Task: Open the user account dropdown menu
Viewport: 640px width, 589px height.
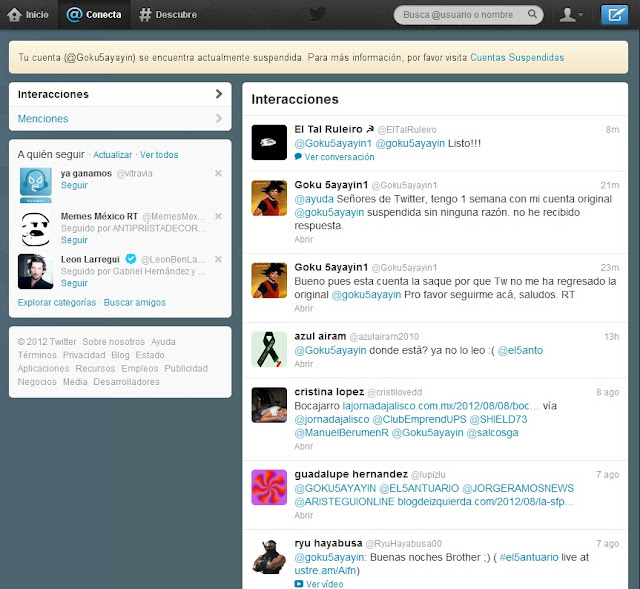Action: coord(571,15)
